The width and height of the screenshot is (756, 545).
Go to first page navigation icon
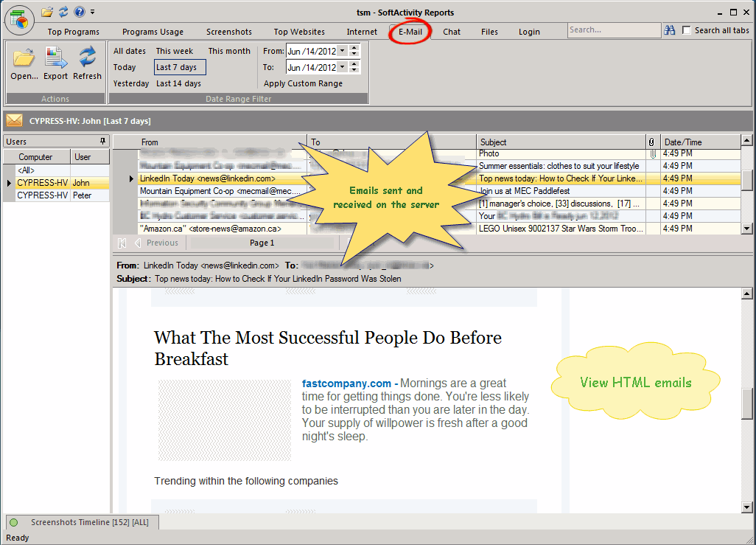pyautogui.click(x=122, y=243)
